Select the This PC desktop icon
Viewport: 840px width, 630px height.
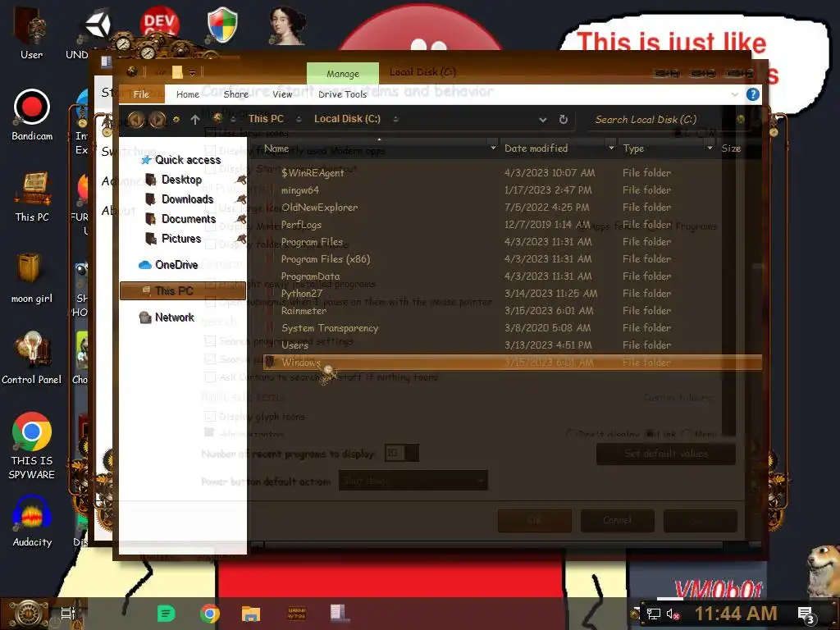32,196
